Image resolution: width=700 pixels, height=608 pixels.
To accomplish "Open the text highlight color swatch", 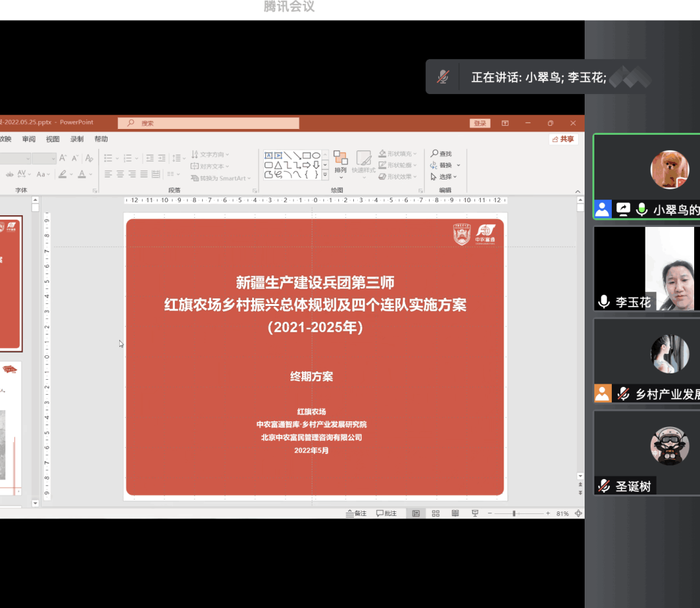I will (x=62, y=174).
